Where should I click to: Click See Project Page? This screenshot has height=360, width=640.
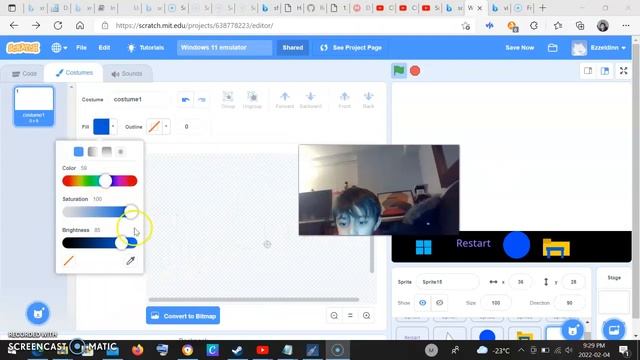click(351, 48)
